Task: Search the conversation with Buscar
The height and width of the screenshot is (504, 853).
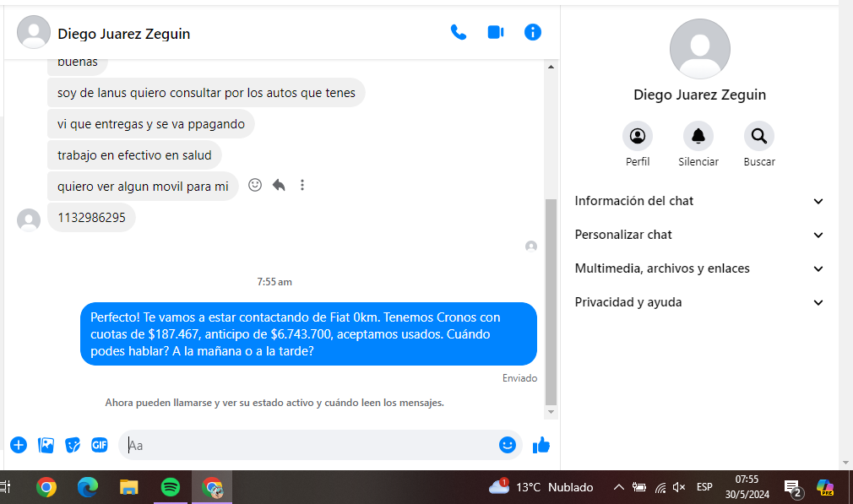Action: coord(758,136)
